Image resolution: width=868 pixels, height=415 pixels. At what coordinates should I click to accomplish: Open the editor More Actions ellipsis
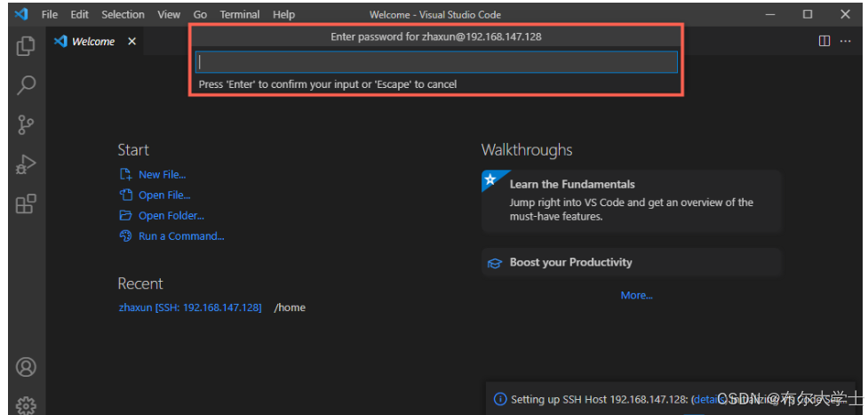tap(845, 41)
